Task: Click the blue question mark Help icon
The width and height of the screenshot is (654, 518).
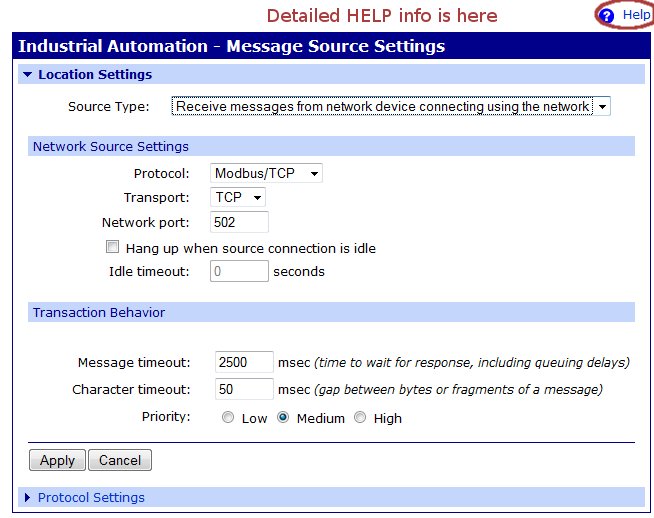Action: (x=606, y=16)
